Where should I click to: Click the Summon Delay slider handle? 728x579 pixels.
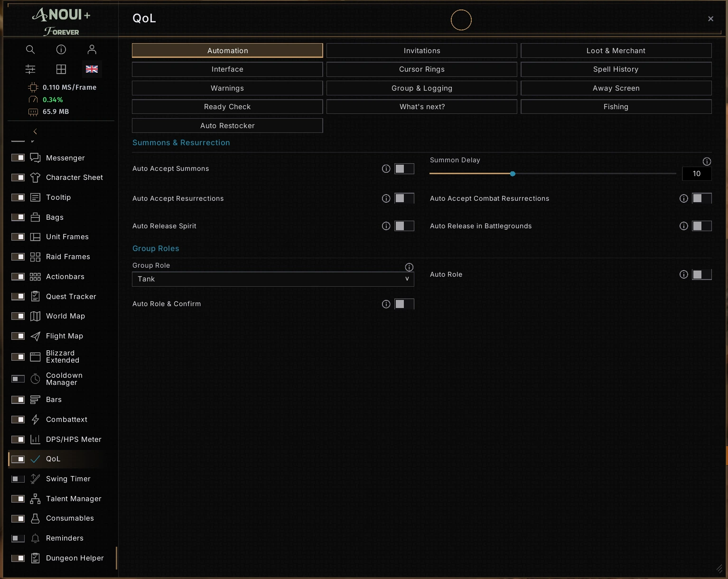(513, 174)
